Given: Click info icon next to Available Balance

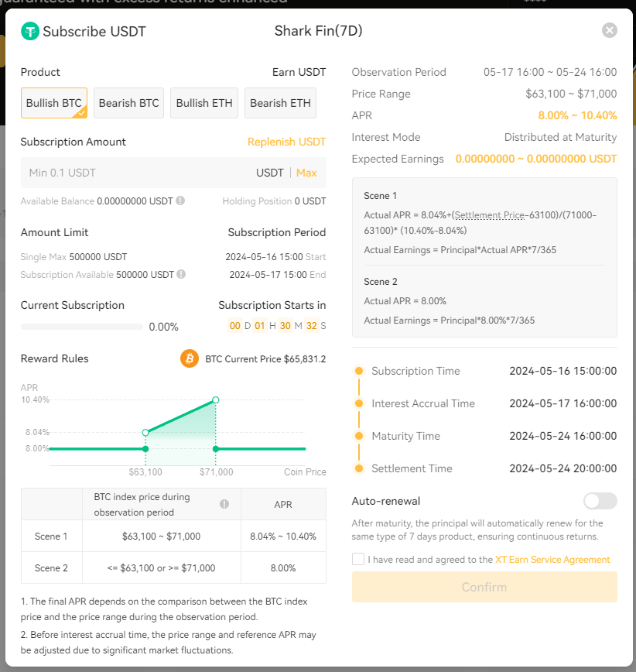Looking at the screenshot, I should (x=180, y=201).
